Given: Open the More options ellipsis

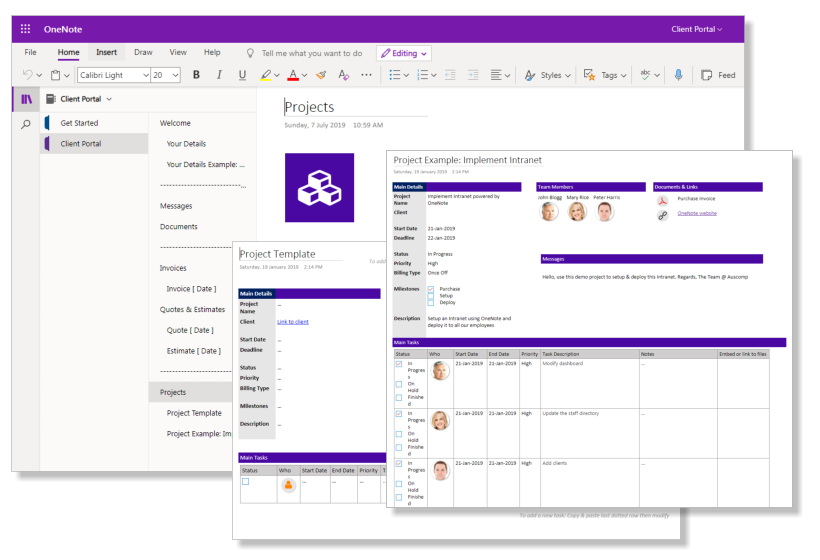Looking at the screenshot, I should click(366, 75).
